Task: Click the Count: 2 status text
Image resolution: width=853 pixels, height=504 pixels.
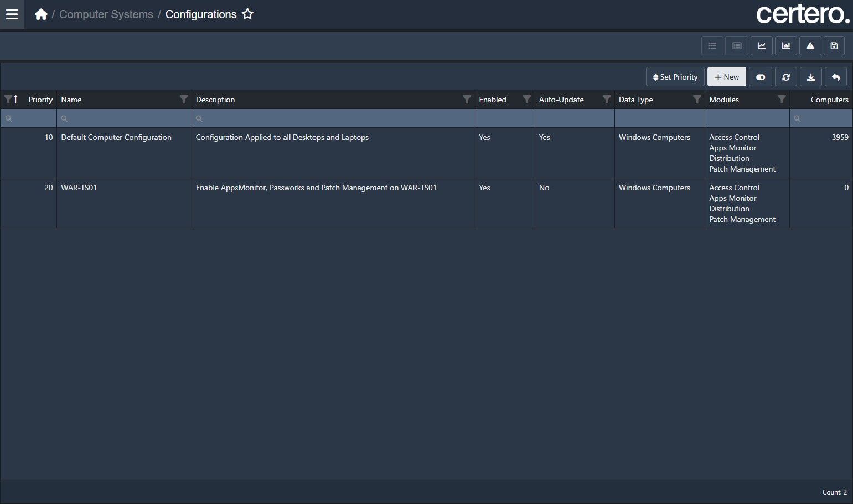Action: pyautogui.click(x=834, y=492)
